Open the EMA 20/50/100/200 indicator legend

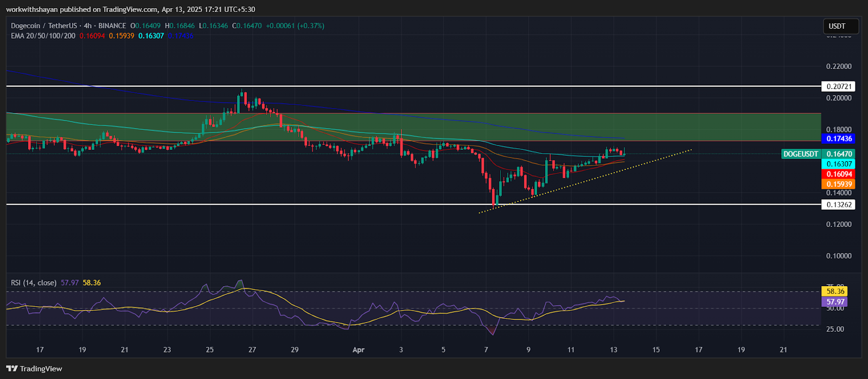43,36
